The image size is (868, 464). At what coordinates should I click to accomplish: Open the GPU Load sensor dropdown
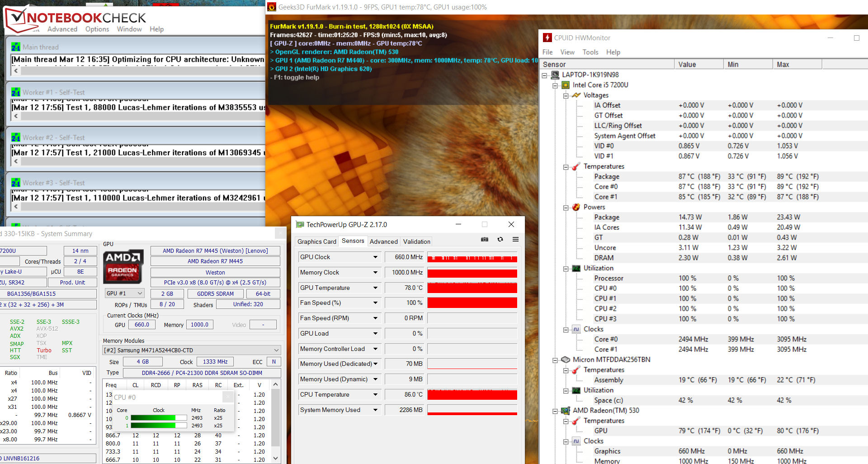click(375, 333)
